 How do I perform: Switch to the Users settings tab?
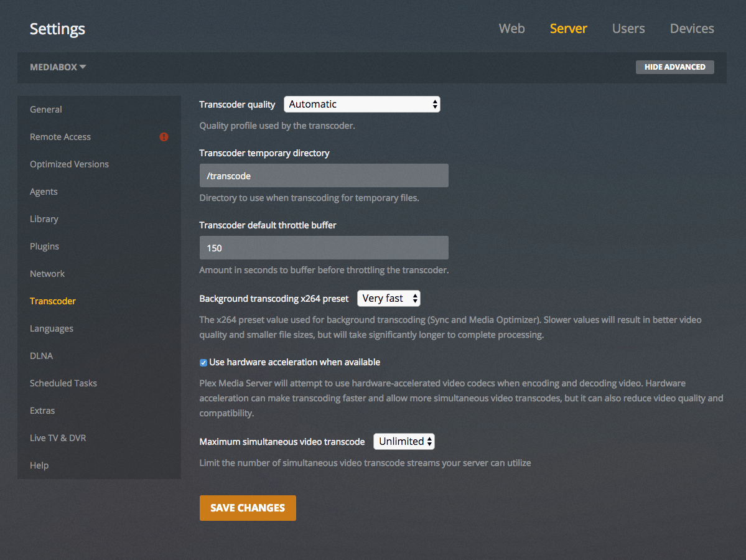click(x=628, y=29)
